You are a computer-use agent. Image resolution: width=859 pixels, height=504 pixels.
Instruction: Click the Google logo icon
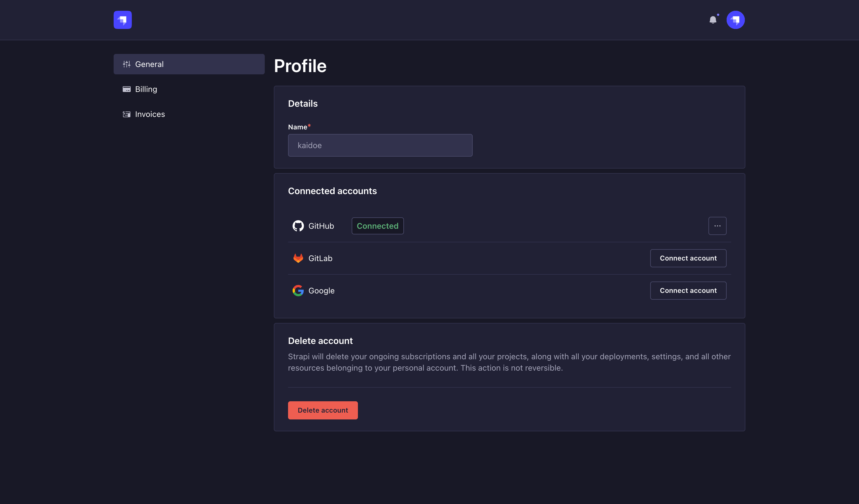point(298,291)
